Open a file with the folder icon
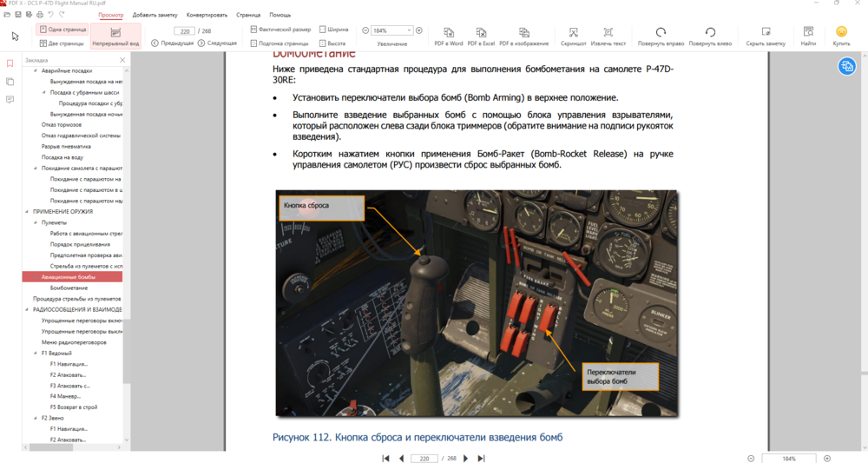This screenshot has width=868, height=463. (7, 15)
